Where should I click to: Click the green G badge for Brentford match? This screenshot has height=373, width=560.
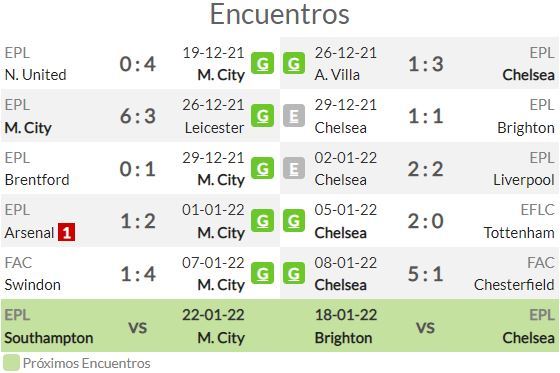pyautogui.click(x=262, y=168)
